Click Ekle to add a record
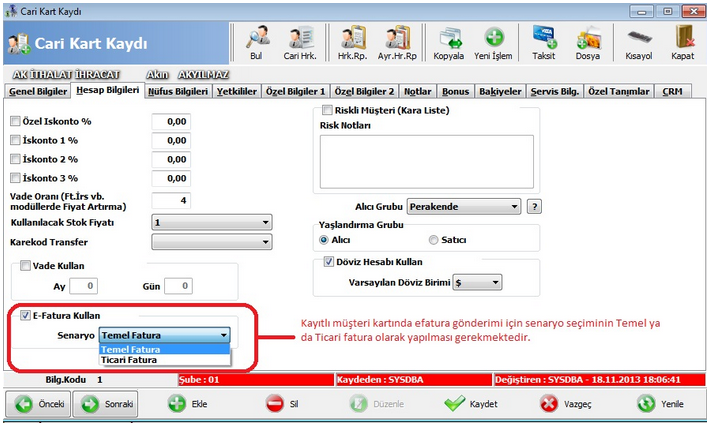Image resolution: width=712 pixels, height=426 pixels. 188,404
